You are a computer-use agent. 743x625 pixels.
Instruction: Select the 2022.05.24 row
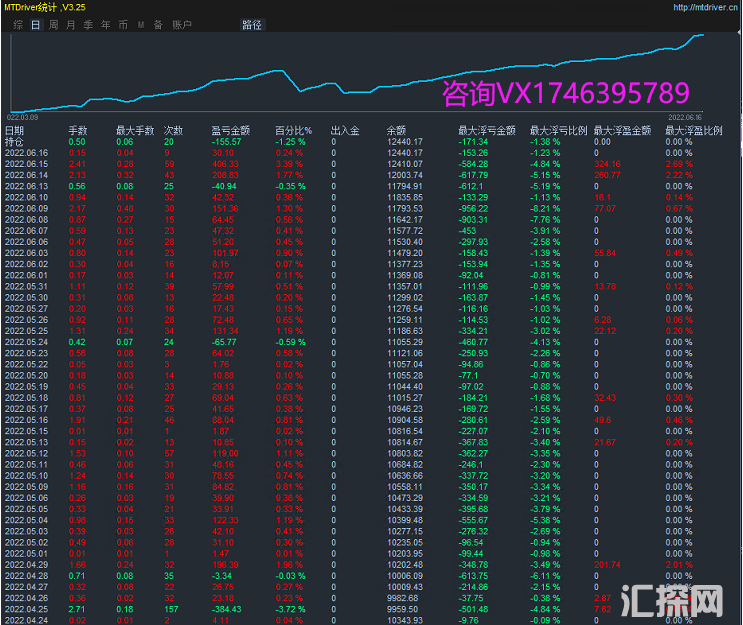tap(26, 341)
